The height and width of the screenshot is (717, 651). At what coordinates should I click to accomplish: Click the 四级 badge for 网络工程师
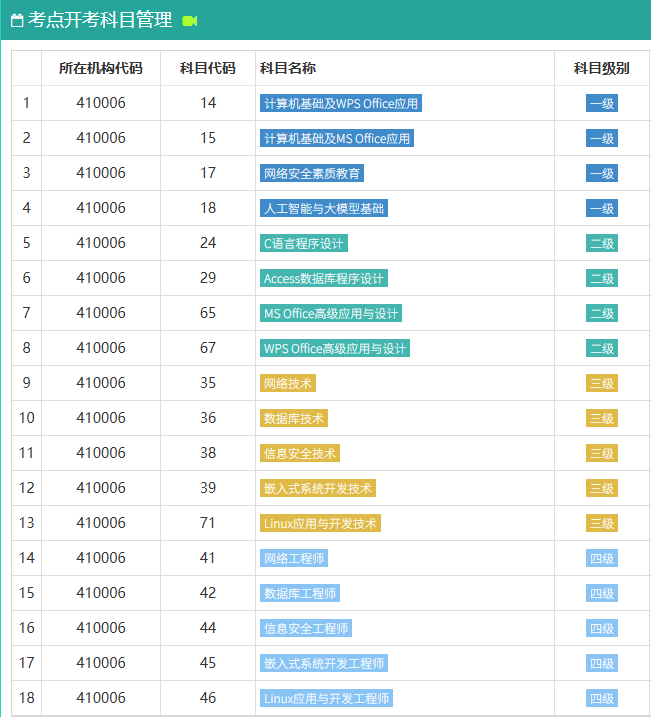pyautogui.click(x=601, y=558)
